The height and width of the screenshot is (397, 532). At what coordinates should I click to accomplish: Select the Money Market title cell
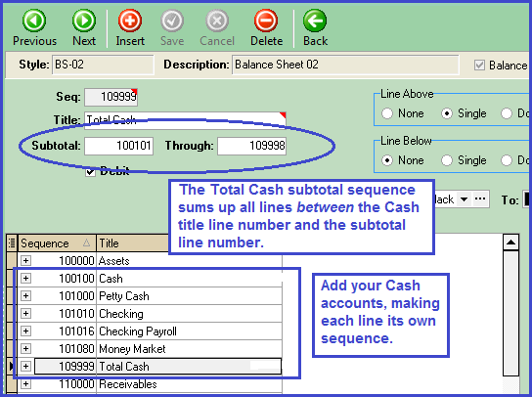190,349
